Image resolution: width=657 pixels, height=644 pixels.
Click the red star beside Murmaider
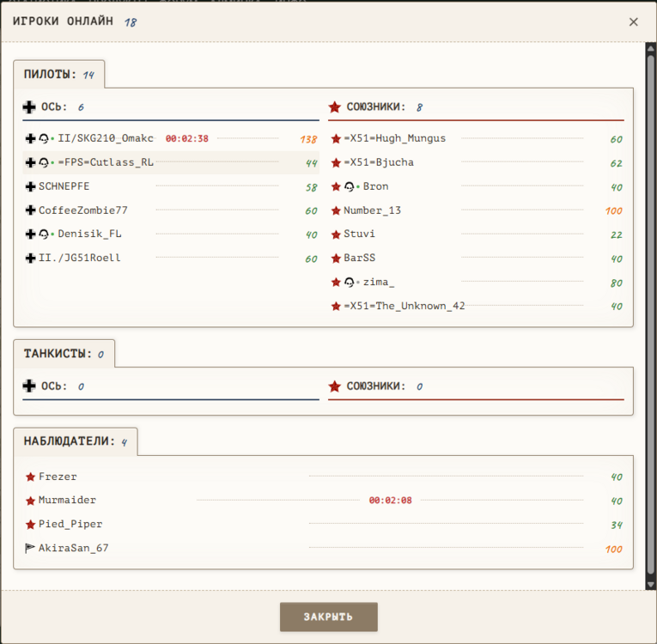30,501
